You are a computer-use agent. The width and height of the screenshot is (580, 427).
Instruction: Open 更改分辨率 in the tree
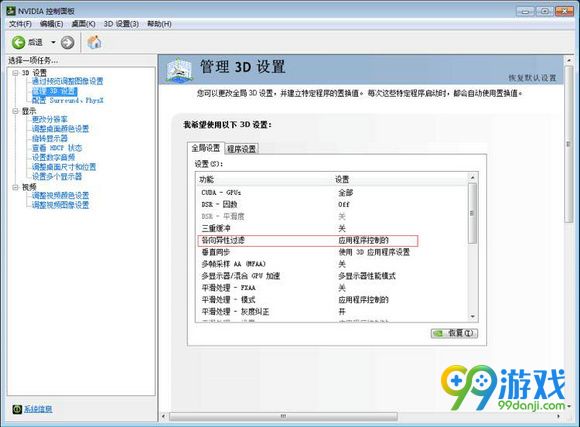pos(50,119)
